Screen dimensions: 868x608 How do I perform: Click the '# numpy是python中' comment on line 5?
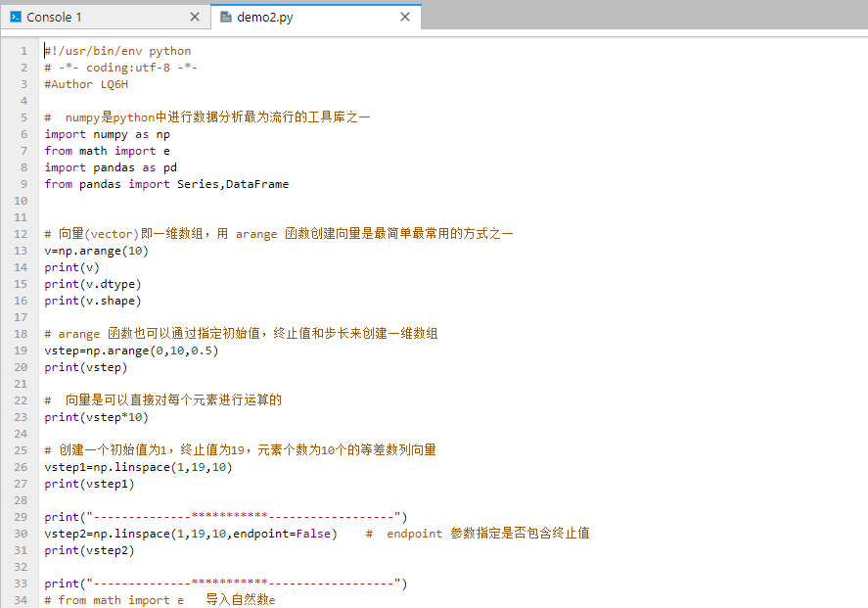tap(207, 117)
